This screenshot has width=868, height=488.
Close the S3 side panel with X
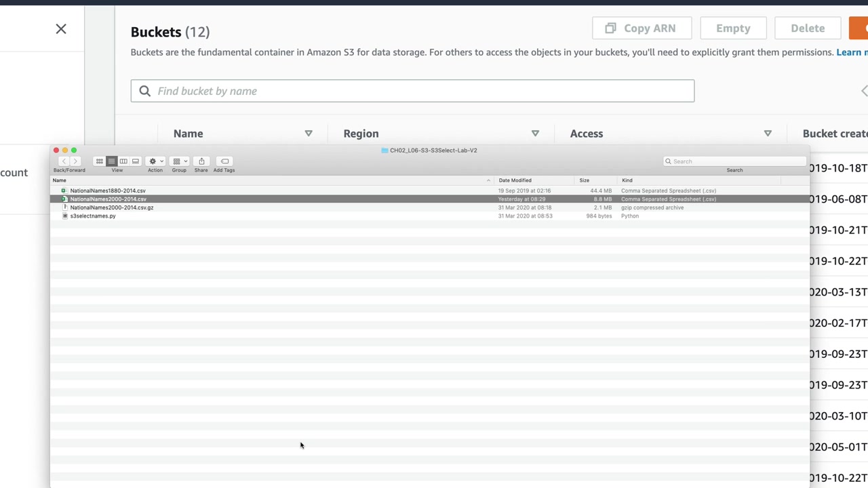pos(61,29)
